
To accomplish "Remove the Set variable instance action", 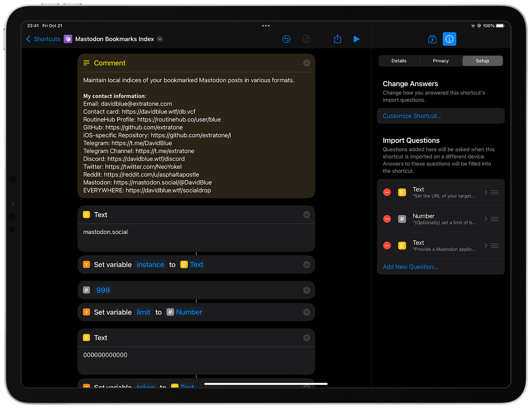I will pos(307,265).
